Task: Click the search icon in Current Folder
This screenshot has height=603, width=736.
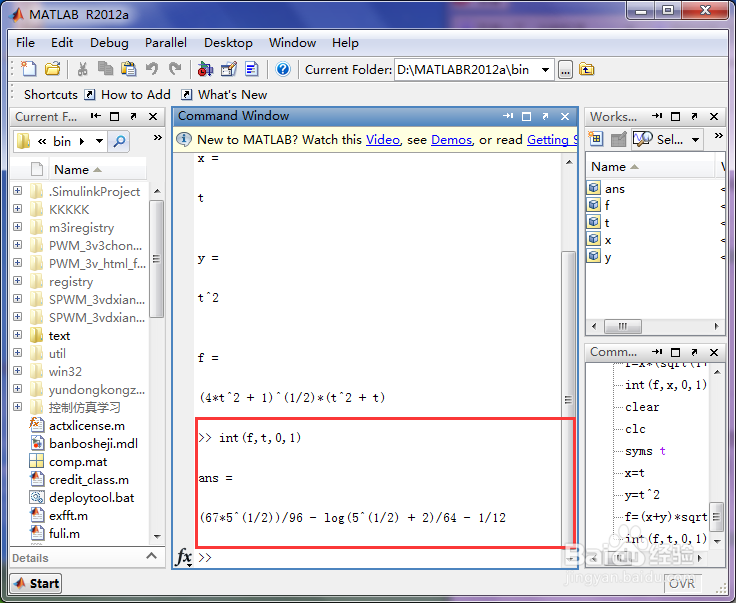Action: pyautogui.click(x=119, y=141)
